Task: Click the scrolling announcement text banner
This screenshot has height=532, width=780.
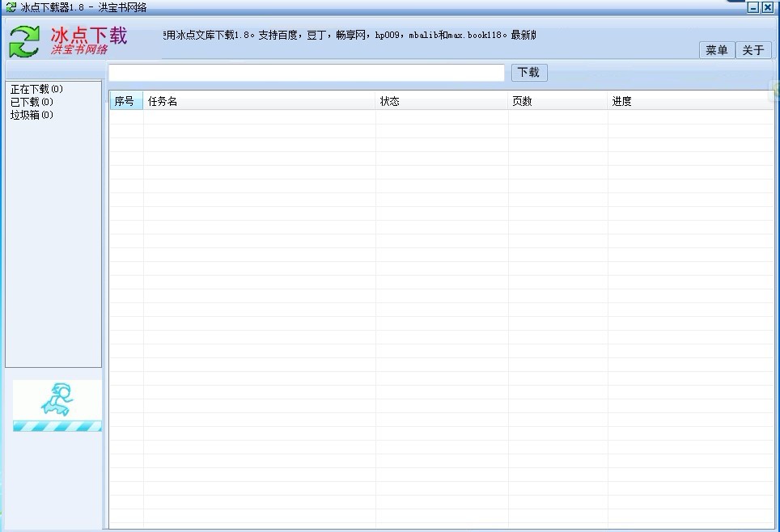Action: [349, 36]
